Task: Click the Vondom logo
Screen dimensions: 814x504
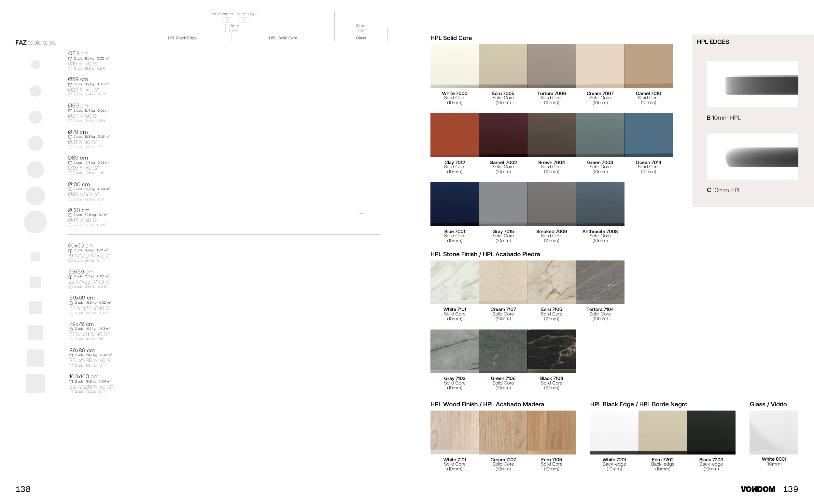Action: (758, 489)
